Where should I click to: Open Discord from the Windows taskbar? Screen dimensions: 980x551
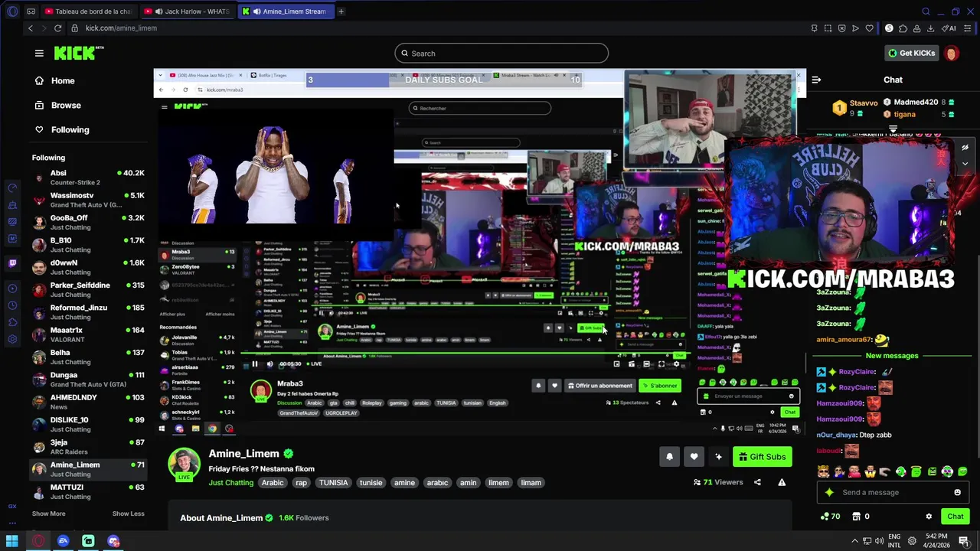coord(114,541)
